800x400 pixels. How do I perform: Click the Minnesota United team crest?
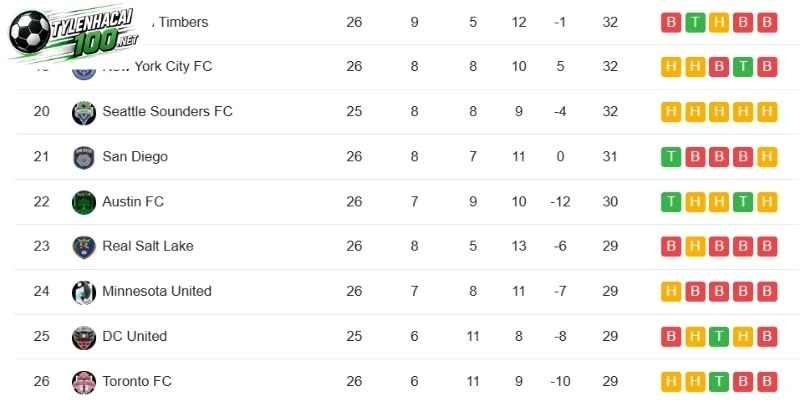[x=84, y=292]
